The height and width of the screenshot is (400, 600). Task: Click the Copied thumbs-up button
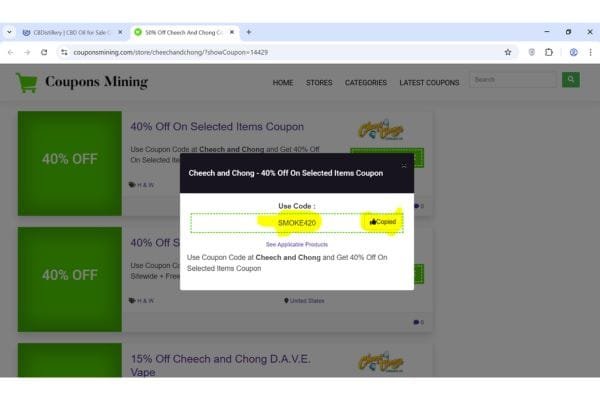pos(383,222)
